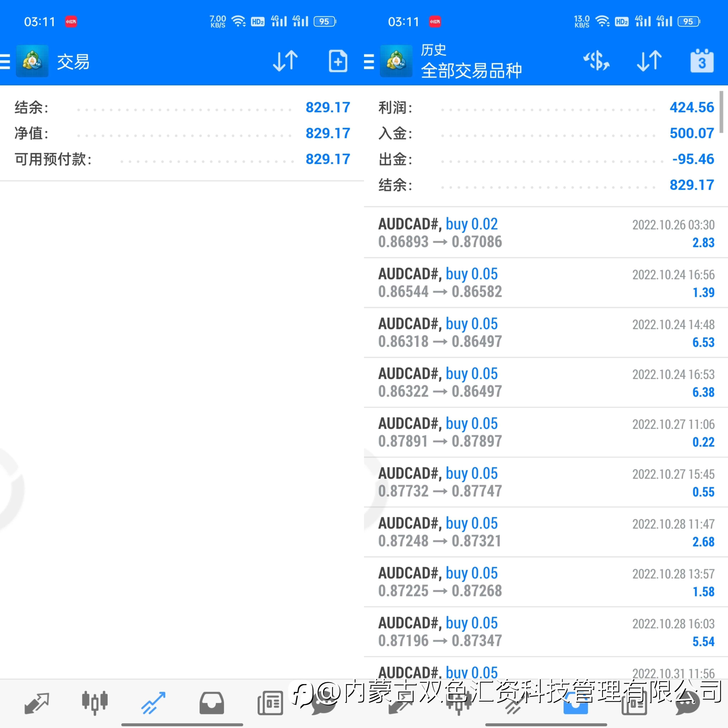Open calendar date range icon in 历史 header

pos(702,61)
